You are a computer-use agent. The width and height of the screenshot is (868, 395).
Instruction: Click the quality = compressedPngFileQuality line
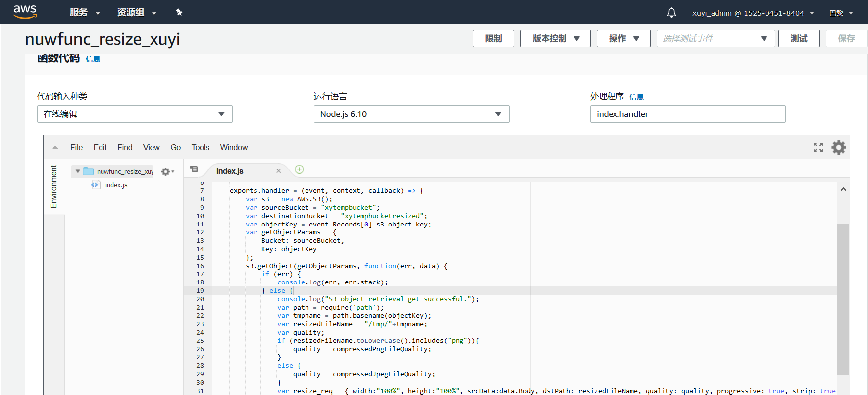[362, 349]
